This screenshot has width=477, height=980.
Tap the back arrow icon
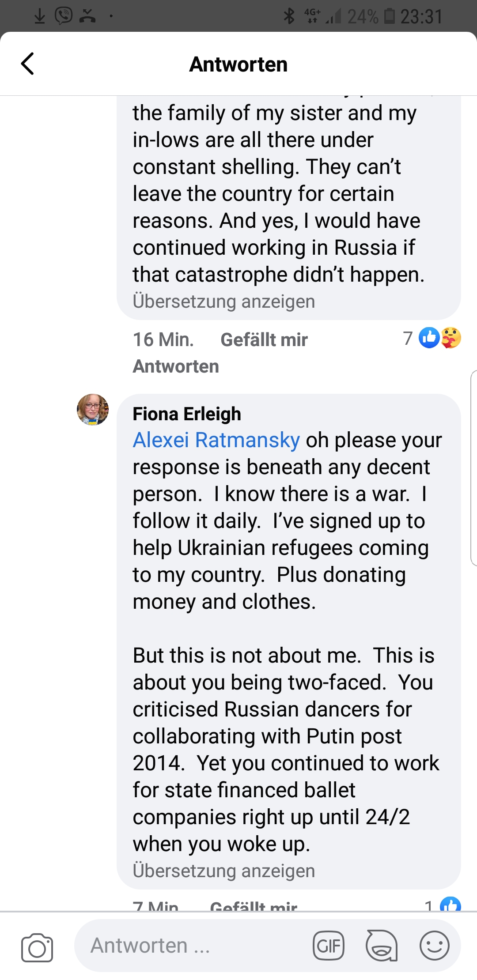click(28, 64)
